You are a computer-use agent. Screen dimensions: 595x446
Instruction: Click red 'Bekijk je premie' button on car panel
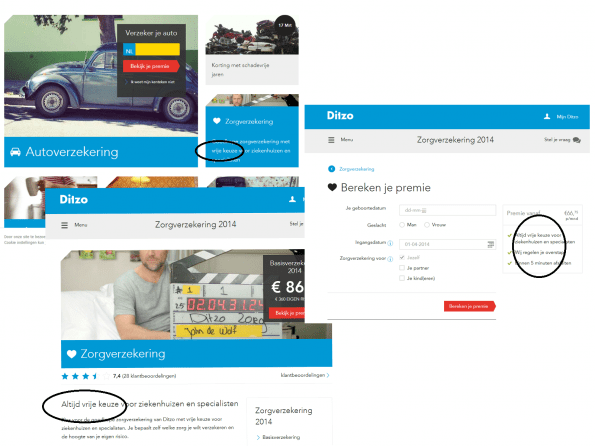point(151,66)
